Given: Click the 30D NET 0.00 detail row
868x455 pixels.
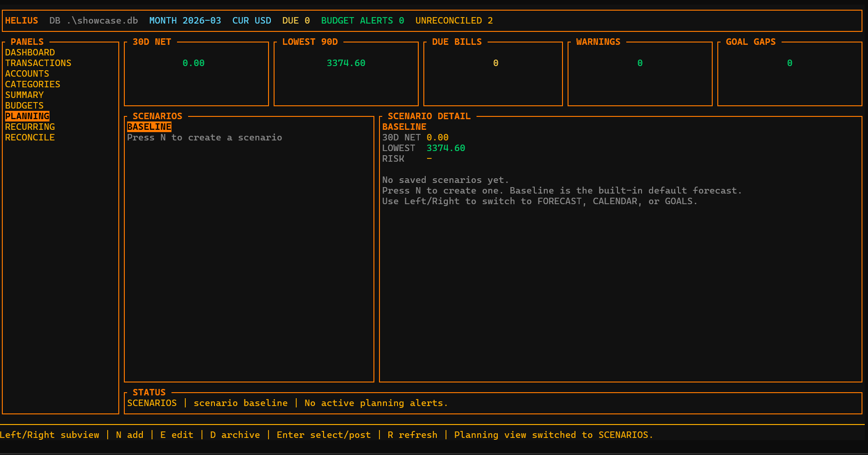Looking at the screenshot, I should 416,138.
